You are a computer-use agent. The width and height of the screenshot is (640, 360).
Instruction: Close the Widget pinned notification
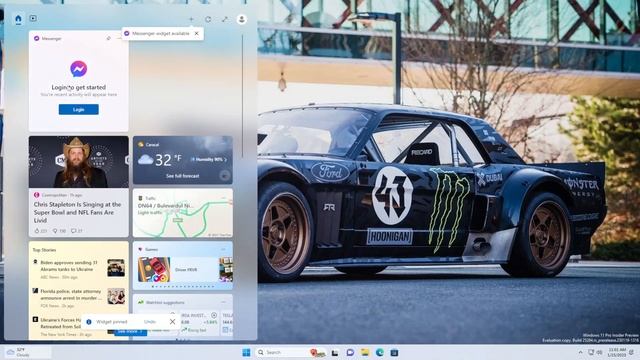tap(172, 322)
